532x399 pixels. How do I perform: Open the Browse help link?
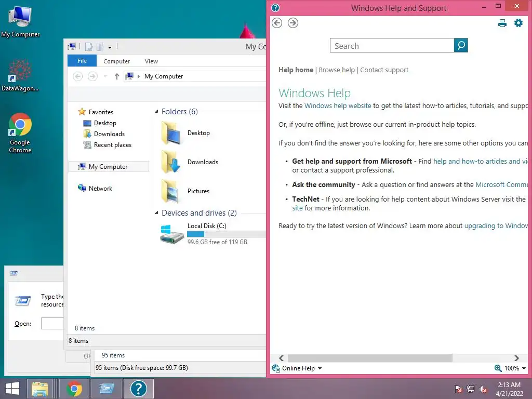(x=337, y=70)
